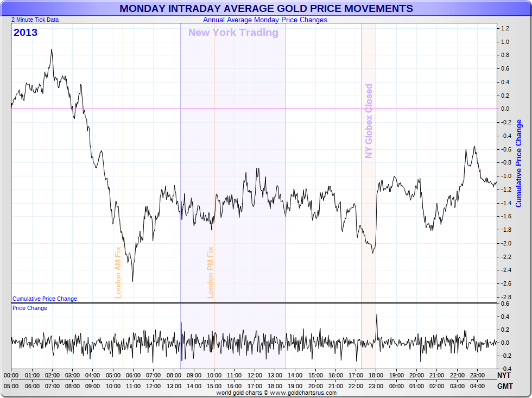This screenshot has height=398, width=532.
Task: Click the lowest trough of the cumulative line near -2.6
Action: coord(132,281)
